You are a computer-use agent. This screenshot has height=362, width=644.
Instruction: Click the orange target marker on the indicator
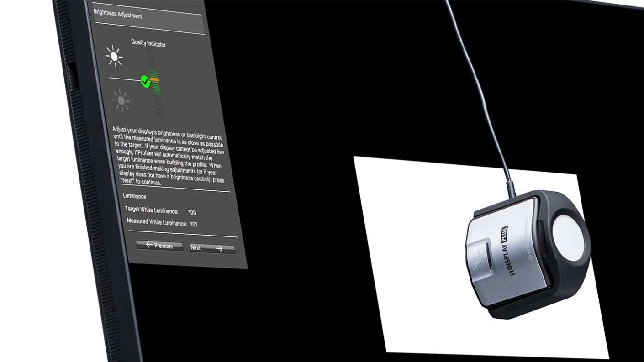[x=154, y=79]
